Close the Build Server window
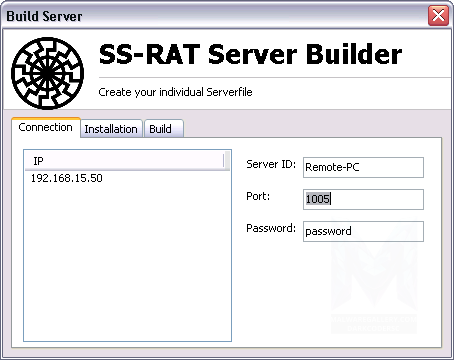Viewport: 454px width, 360px height. (438, 15)
